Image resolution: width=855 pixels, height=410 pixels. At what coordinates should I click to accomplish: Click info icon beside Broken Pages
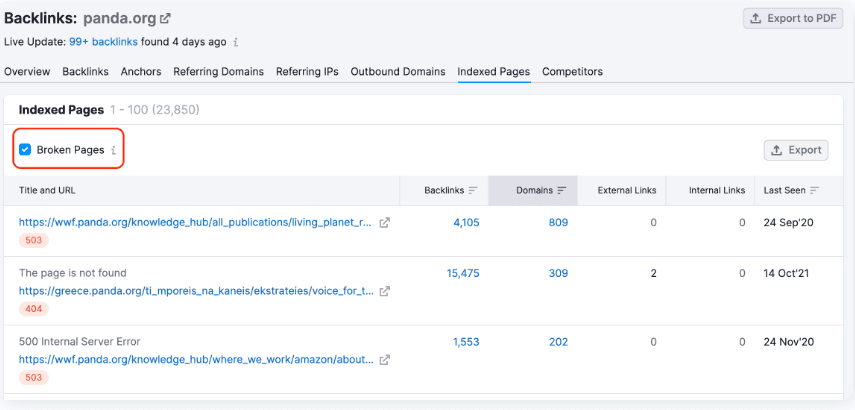[x=113, y=150]
